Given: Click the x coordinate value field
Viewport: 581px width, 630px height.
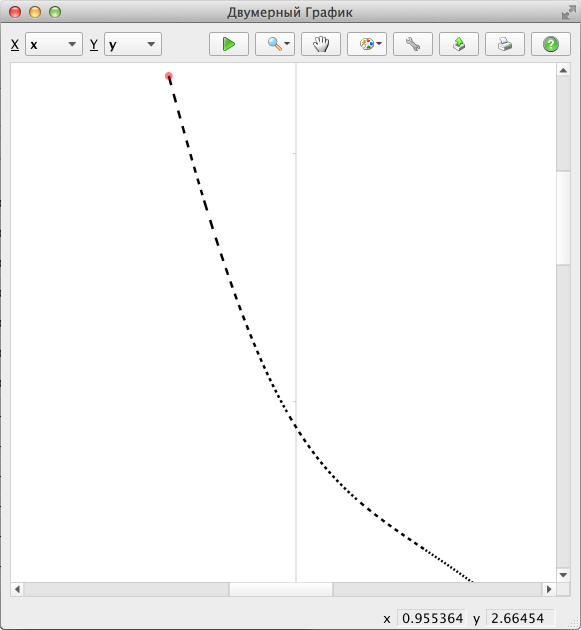Looking at the screenshot, I should (432, 618).
